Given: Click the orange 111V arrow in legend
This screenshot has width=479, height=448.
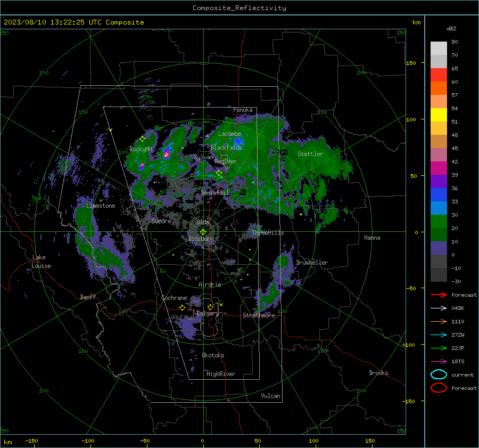Looking at the screenshot, I should [439, 321].
